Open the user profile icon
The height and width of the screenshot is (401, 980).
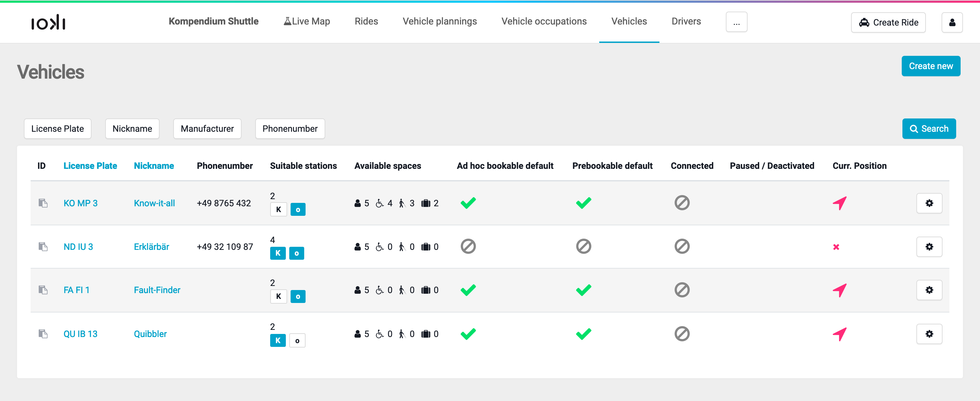952,22
